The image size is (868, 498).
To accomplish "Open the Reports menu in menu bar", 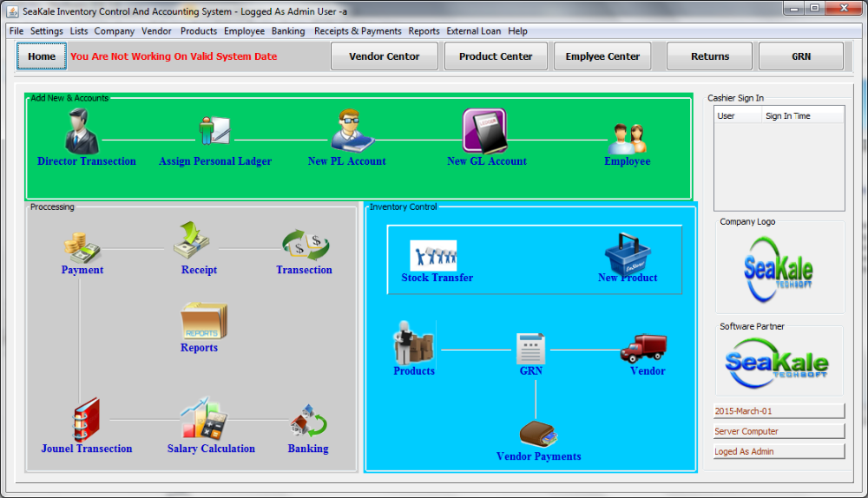I will point(424,31).
